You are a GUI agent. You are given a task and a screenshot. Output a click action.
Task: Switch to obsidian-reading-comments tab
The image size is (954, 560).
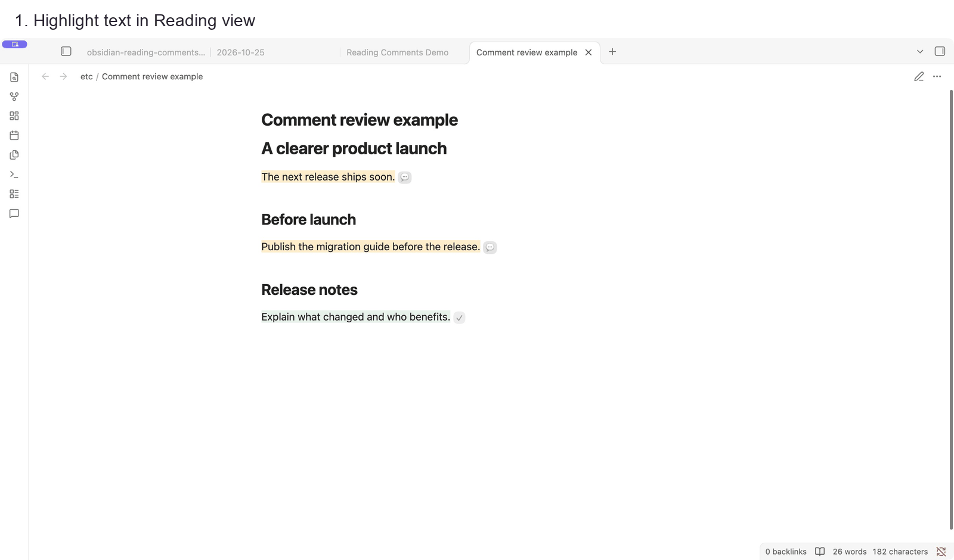click(146, 52)
